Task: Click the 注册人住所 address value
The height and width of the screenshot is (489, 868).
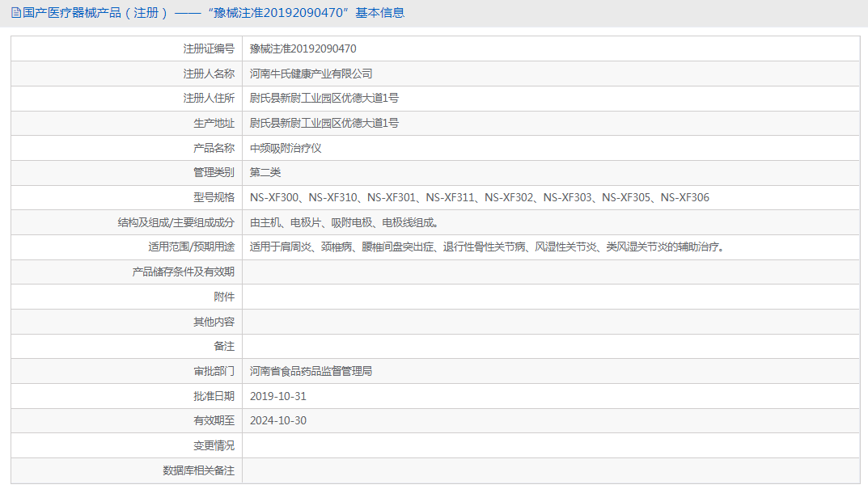Action: 324,99
